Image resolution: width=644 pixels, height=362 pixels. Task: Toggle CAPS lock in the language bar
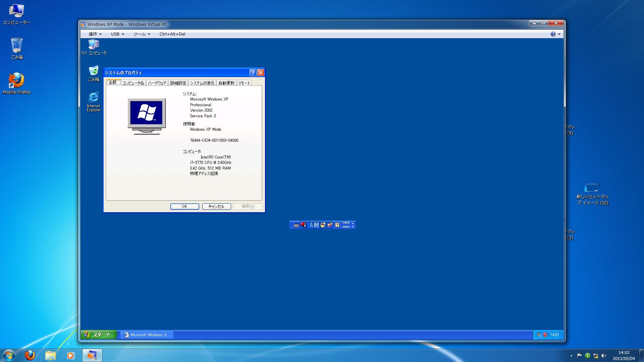pyautogui.click(x=346, y=223)
